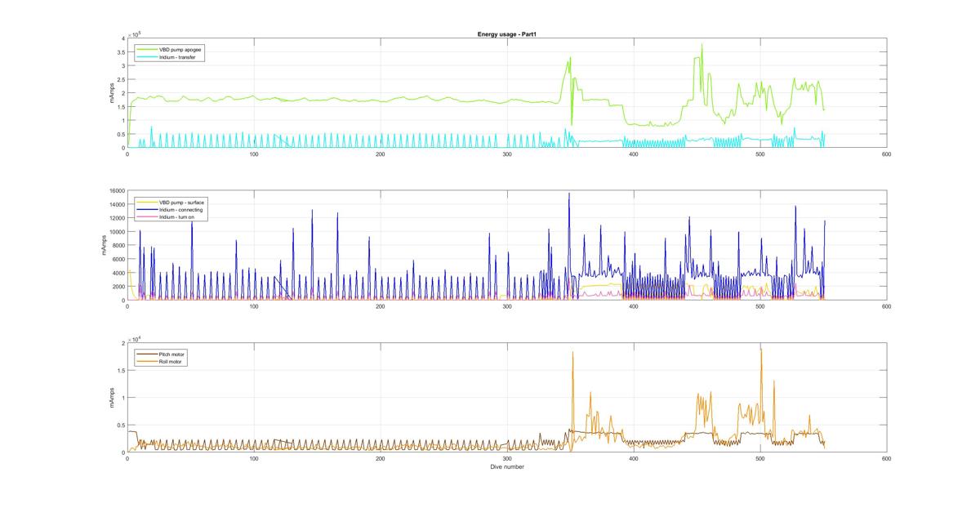The width and height of the screenshot is (980, 508).
Task: Click the 'Energy usage - Part1' plot title
Action: coord(506,33)
